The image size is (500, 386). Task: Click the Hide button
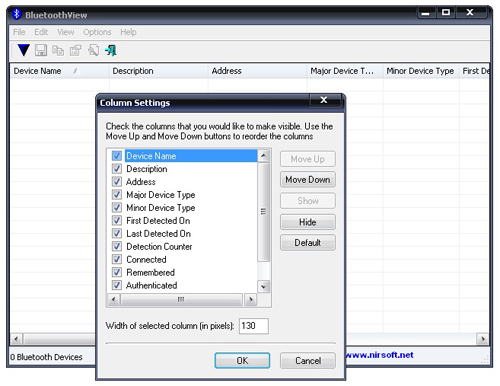pyautogui.click(x=308, y=222)
